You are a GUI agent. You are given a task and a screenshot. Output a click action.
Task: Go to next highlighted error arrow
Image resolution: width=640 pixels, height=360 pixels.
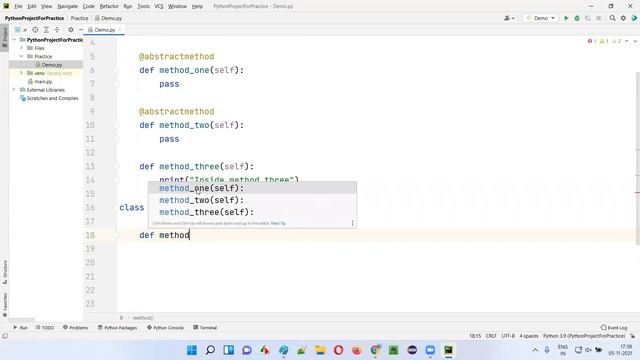635,41
